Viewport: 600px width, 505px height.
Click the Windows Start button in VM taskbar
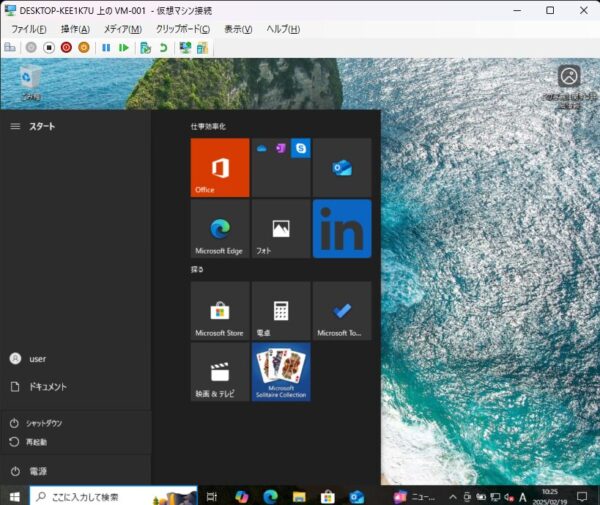[15, 497]
